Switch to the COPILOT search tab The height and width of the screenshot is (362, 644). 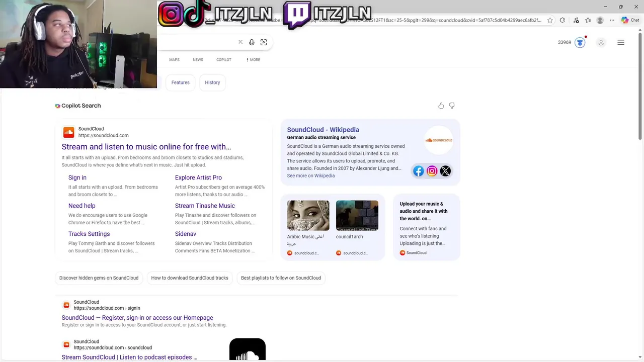click(x=224, y=60)
